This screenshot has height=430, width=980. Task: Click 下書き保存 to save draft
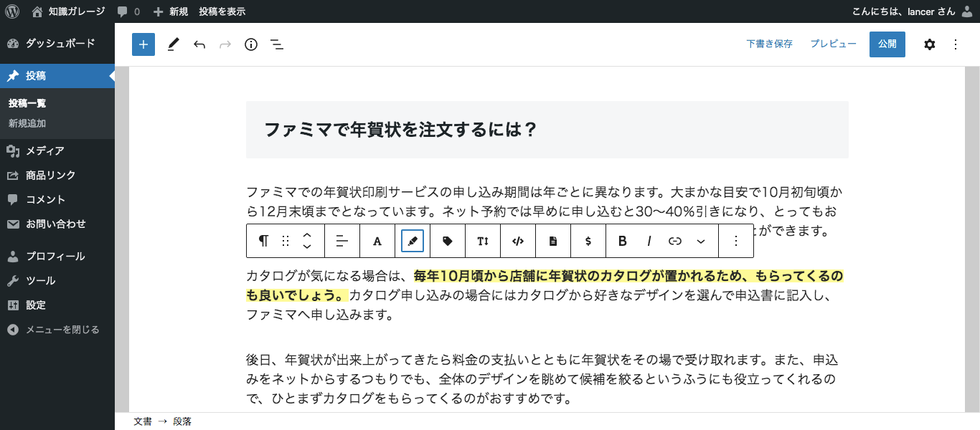click(769, 44)
